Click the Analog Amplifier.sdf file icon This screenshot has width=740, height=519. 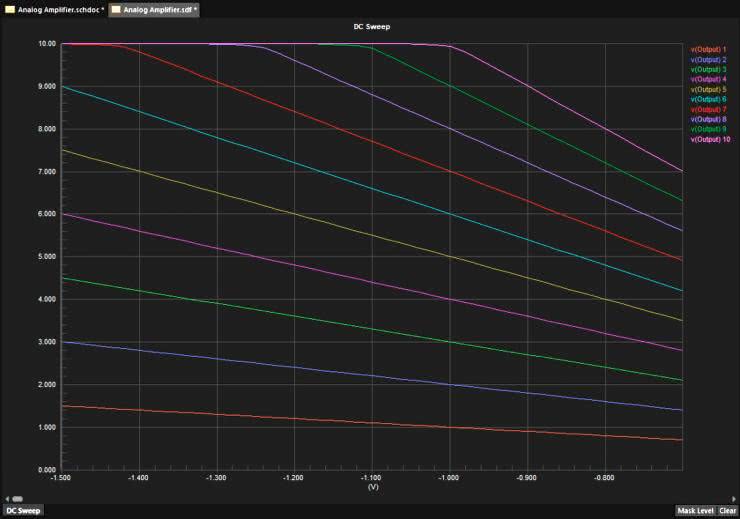pyautogui.click(x=116, y=9)
